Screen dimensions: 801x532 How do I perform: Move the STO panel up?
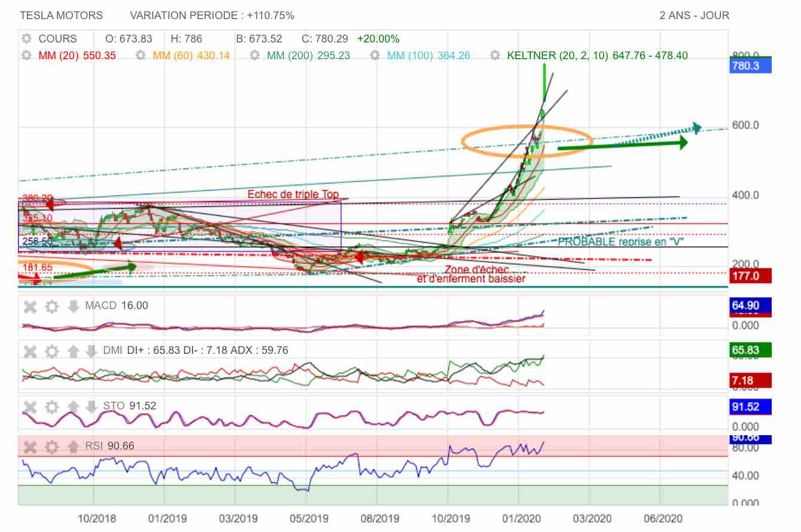pos(73,406)
